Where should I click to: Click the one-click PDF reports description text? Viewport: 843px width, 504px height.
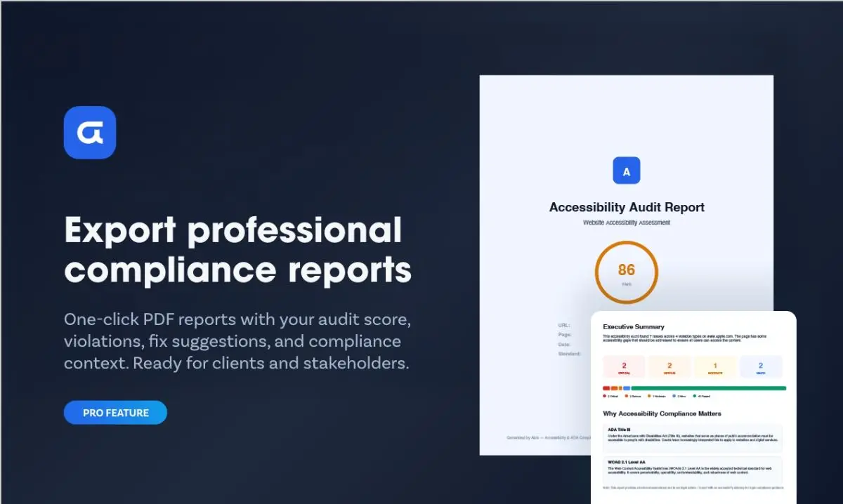[x=237, y=341]
